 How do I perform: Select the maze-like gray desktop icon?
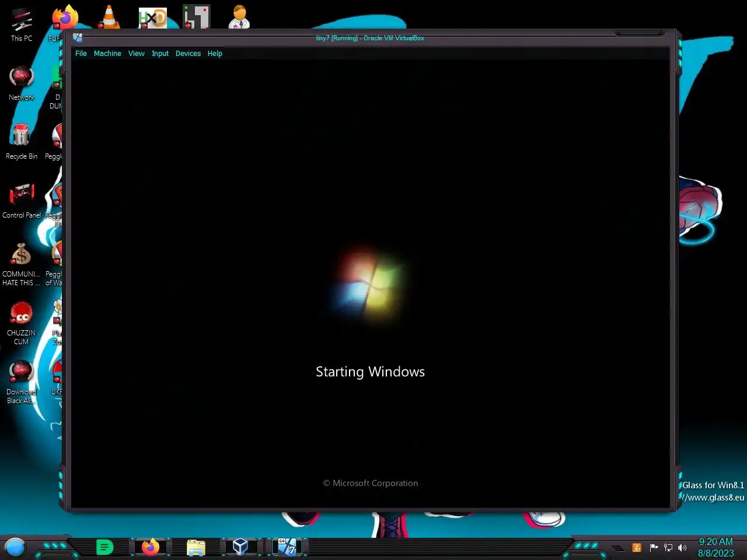tap(196, 17)
